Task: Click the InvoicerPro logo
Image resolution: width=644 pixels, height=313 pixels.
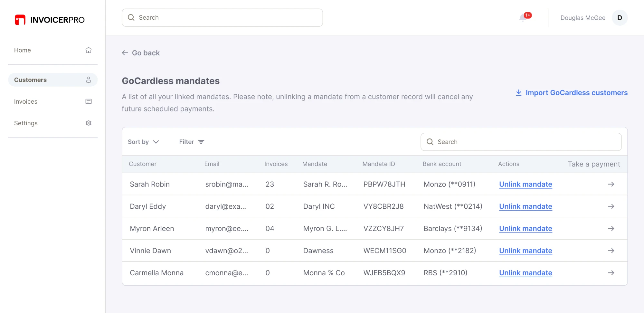Action: tap(50, 20)
